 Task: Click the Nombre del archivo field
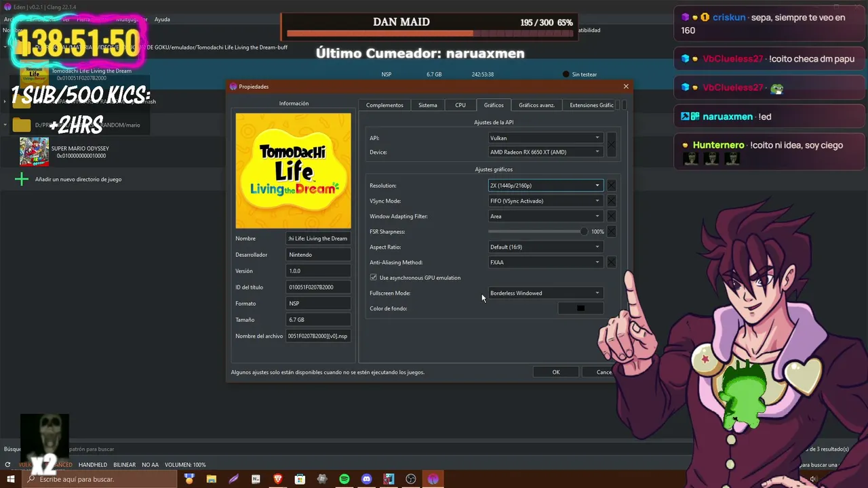(x=318, y=336)
